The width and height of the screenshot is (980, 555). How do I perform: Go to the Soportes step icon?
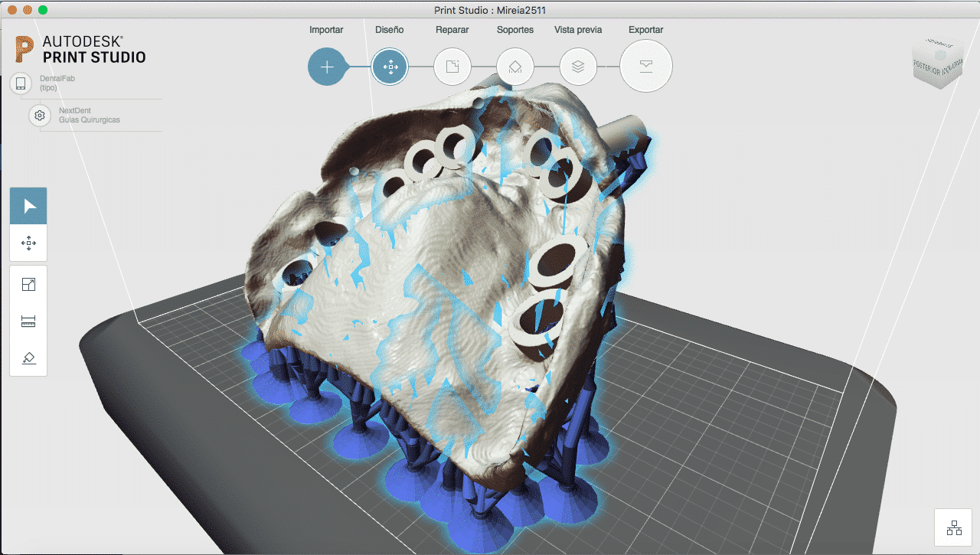point(515,67)
